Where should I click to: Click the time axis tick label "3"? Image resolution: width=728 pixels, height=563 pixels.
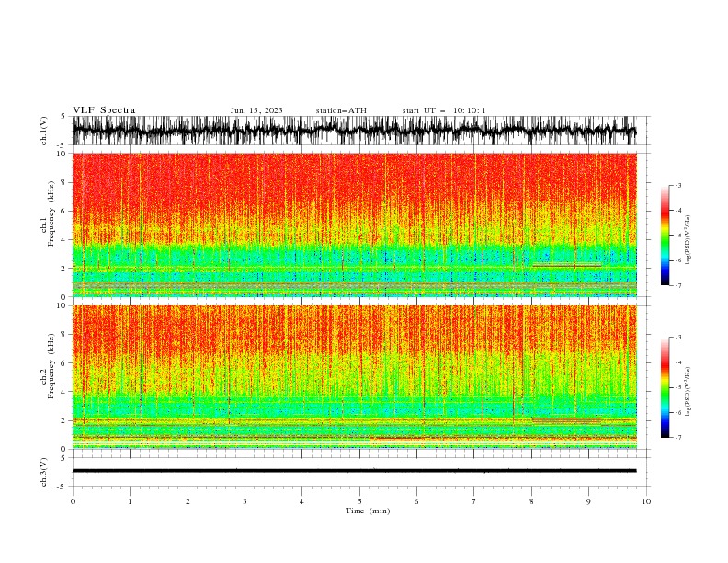pos(245,501)
